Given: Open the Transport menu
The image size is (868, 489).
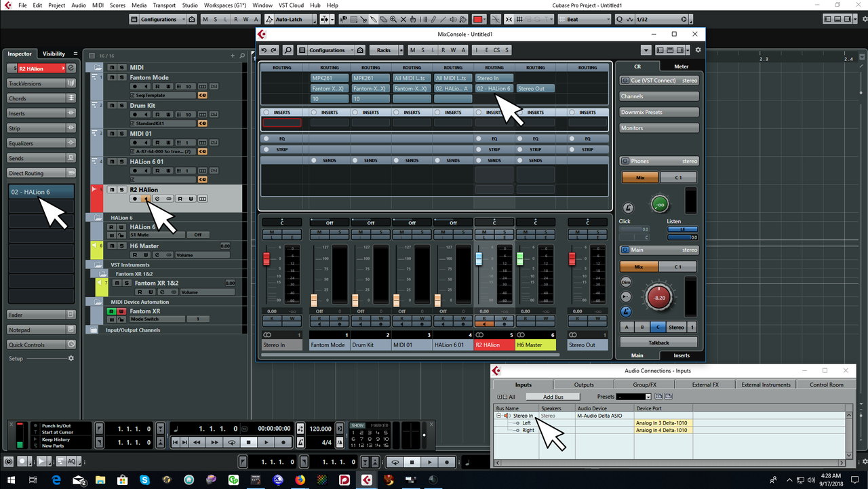Looking at the screenshot, I should [x=164, y=5].
